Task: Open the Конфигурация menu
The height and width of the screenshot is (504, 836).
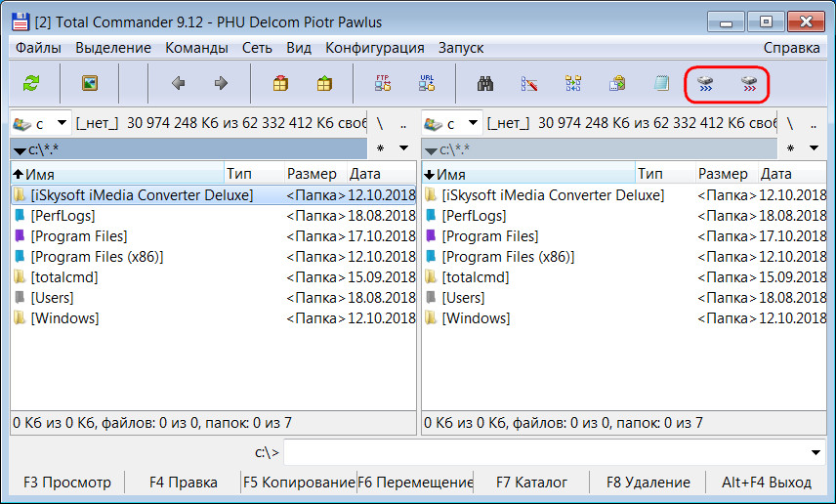Action: [375, 48]
